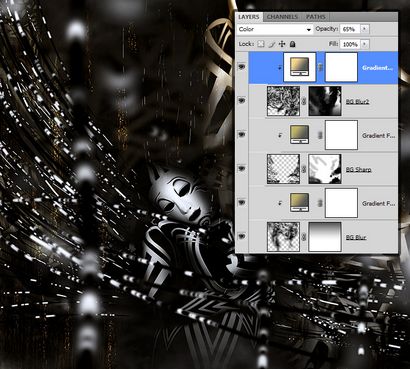
Task: Hide the BG Blur layer
Action: [242, 236]
